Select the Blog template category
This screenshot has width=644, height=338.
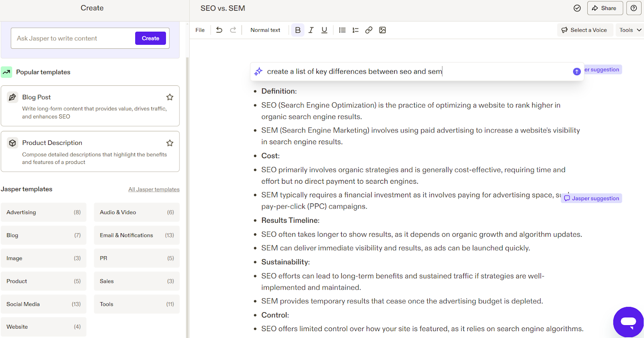point(43,235)
